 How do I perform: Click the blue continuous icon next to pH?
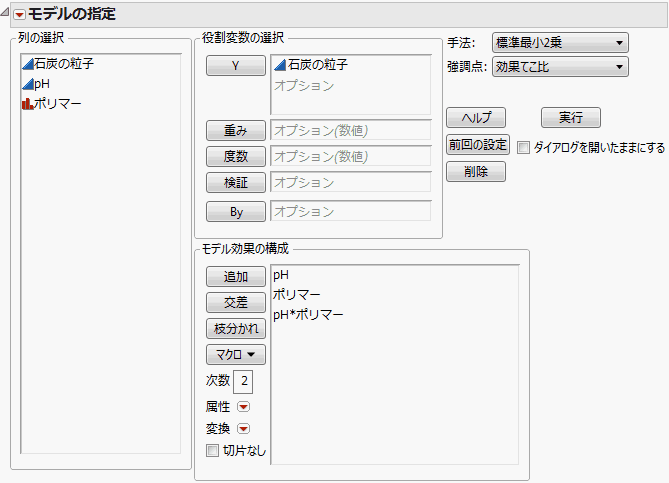(x=28, y=84)
